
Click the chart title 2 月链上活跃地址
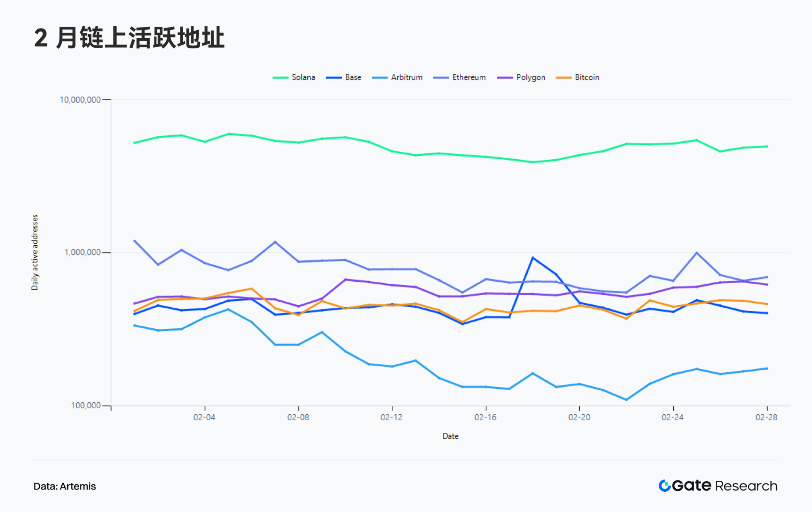pos(129,38)
